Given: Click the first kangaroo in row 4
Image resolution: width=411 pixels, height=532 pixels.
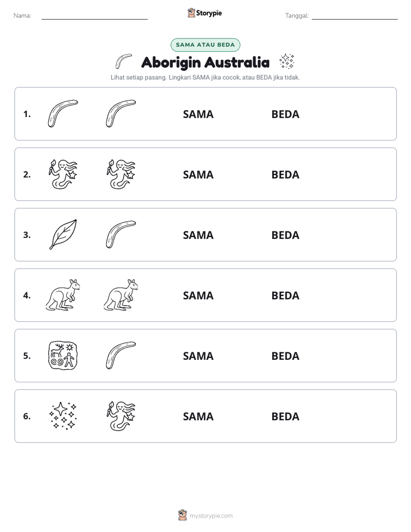Looking at the screenshot, I should (63, 295).
